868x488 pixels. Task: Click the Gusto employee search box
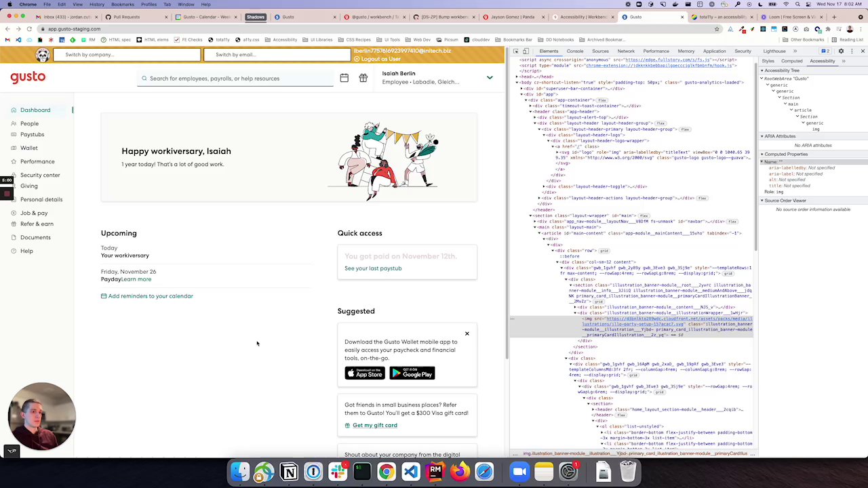tap(235, 79)
